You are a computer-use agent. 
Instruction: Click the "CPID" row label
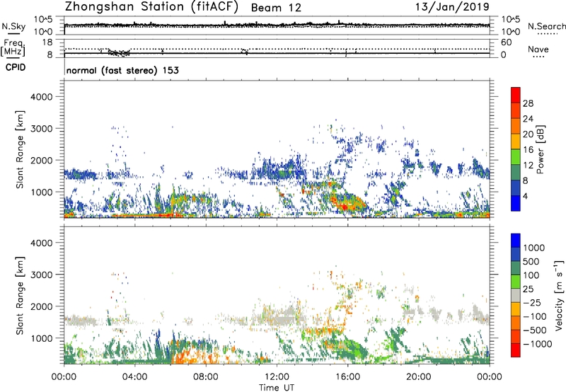(x=16, y=67)
